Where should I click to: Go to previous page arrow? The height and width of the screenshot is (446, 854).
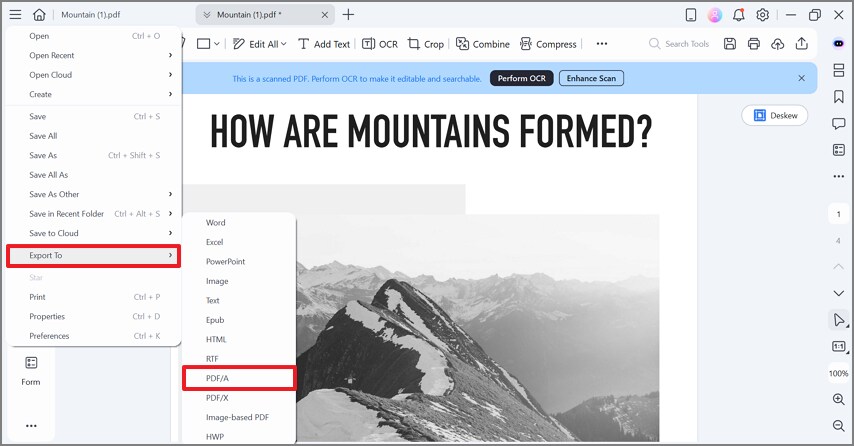[x=839, y=266]
